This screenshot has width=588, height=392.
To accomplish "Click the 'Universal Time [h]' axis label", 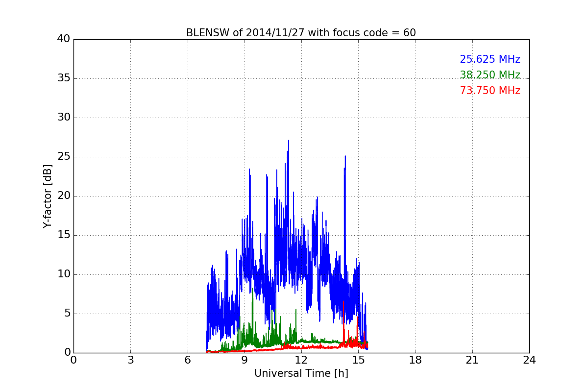I will pos(301,373).
